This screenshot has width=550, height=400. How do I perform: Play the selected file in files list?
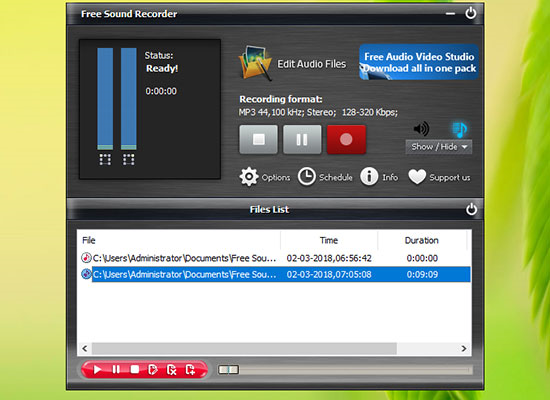tap(97, 369)
